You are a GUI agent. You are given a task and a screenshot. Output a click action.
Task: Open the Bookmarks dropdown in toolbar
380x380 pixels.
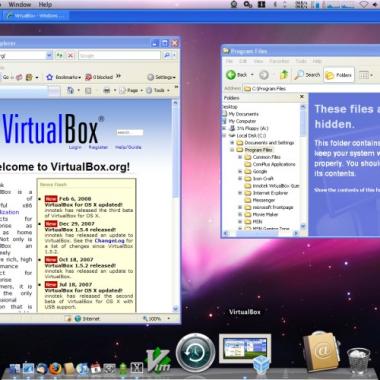(x=63, y=77)
